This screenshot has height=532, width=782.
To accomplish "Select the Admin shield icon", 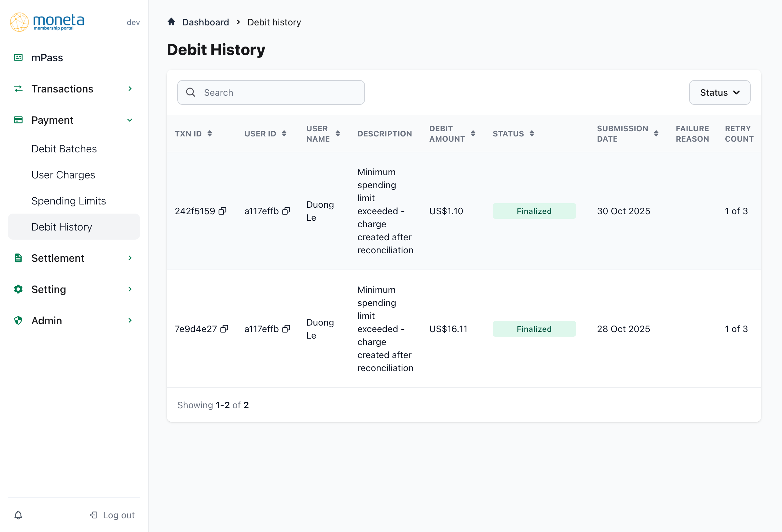I will click(18, 320).
